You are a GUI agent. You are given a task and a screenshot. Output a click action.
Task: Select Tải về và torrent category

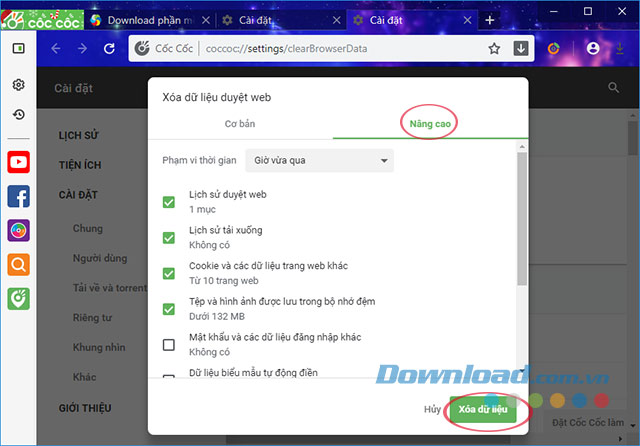click(110, 288)
